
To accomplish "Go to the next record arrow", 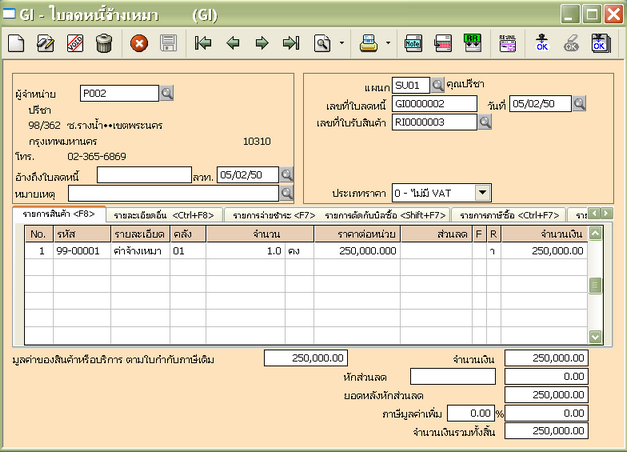I will pyautogui.click(x=261, y=43).
